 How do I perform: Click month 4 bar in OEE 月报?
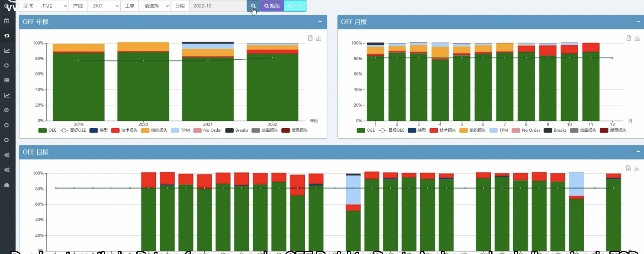[440, 82]
